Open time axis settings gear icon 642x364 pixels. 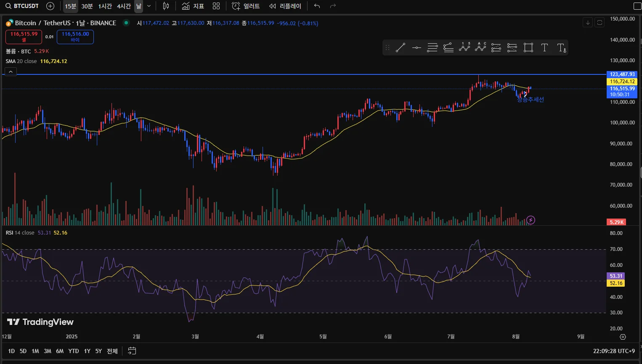tap(623, 337)
